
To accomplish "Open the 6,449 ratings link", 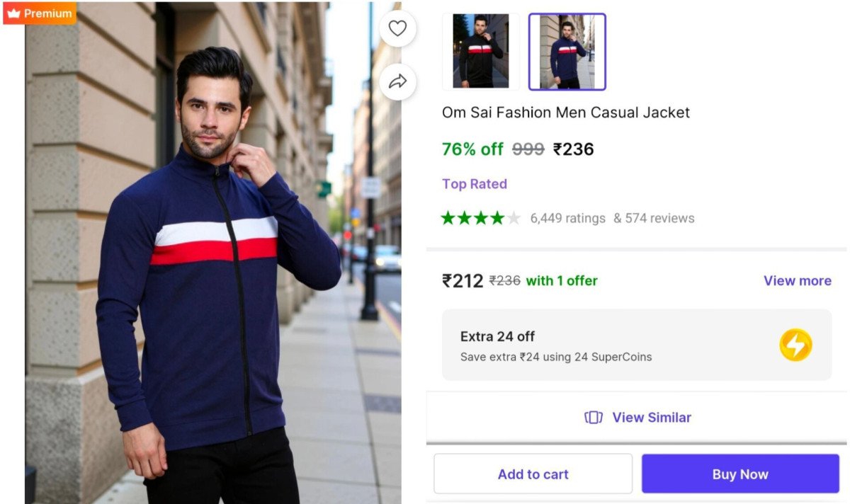I will coord(567,218).
